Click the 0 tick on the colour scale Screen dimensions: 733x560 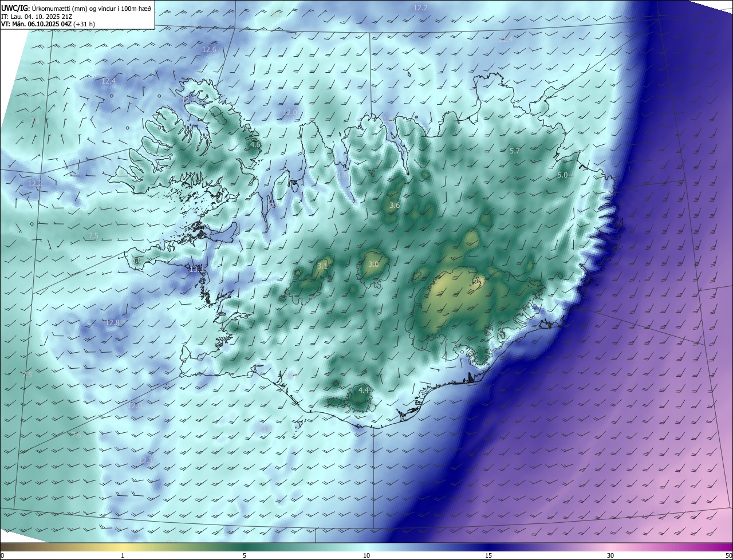tap(2, 555)
